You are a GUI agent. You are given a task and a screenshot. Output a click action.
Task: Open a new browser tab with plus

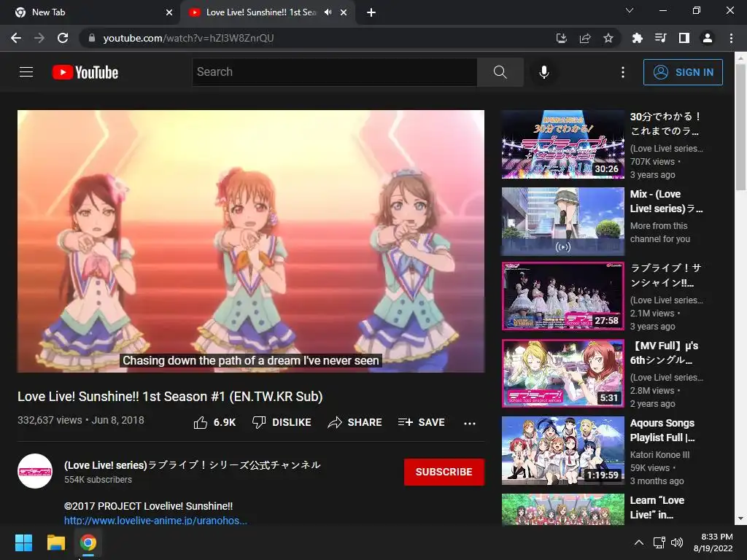pos(371,12)
